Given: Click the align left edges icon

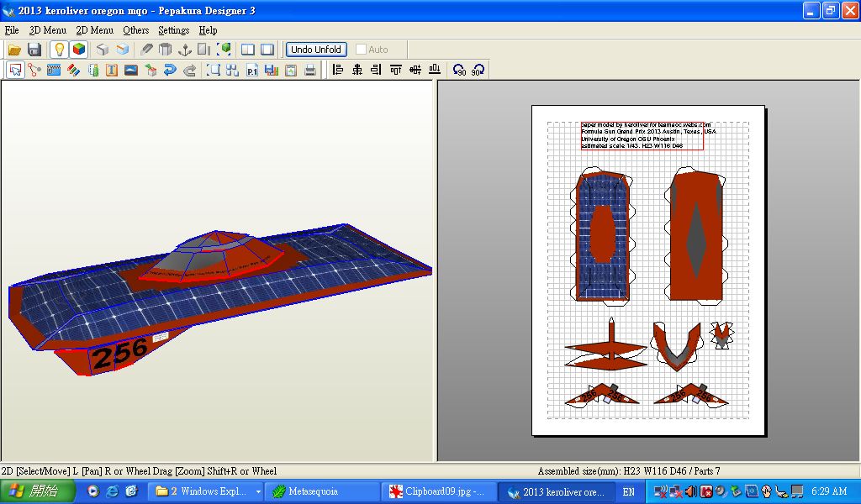Looking at the screenshot, I should (338, 71).
